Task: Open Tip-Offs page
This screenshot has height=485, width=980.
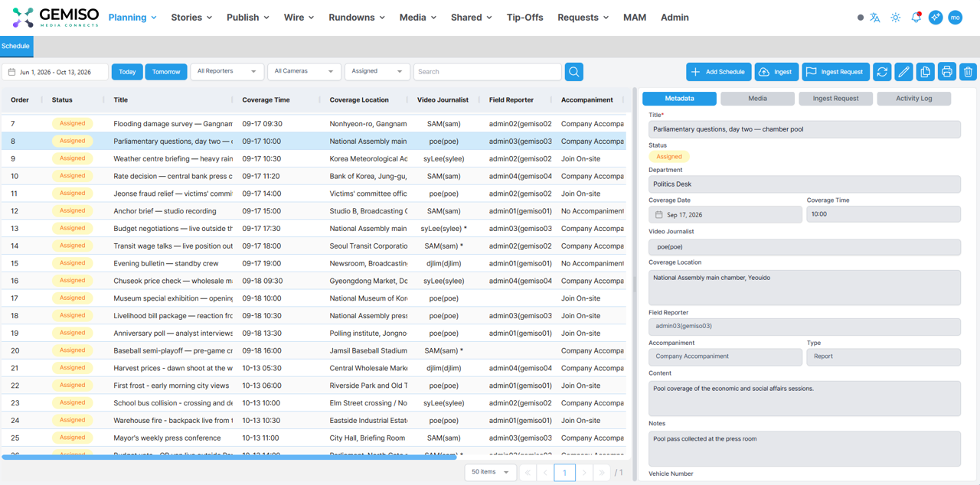Action: tap(525, 18)
